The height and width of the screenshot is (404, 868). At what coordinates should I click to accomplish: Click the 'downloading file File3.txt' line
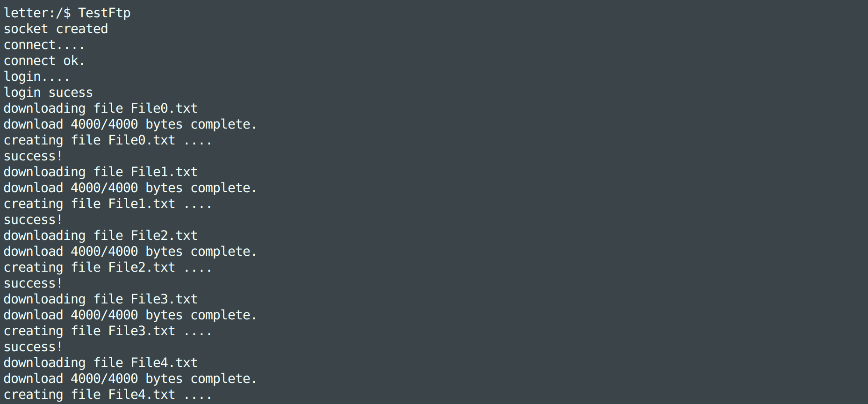pos(100,299)
